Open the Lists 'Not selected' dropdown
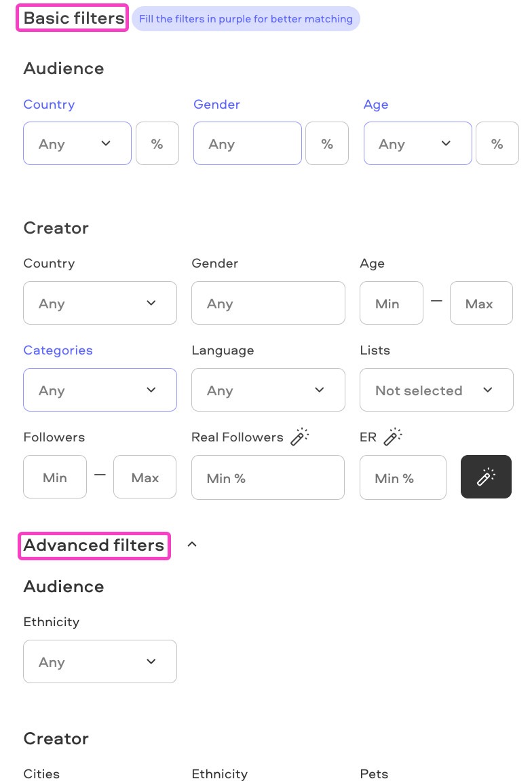Viewport: 532px width, 781px height. click(x=436, y=390)
